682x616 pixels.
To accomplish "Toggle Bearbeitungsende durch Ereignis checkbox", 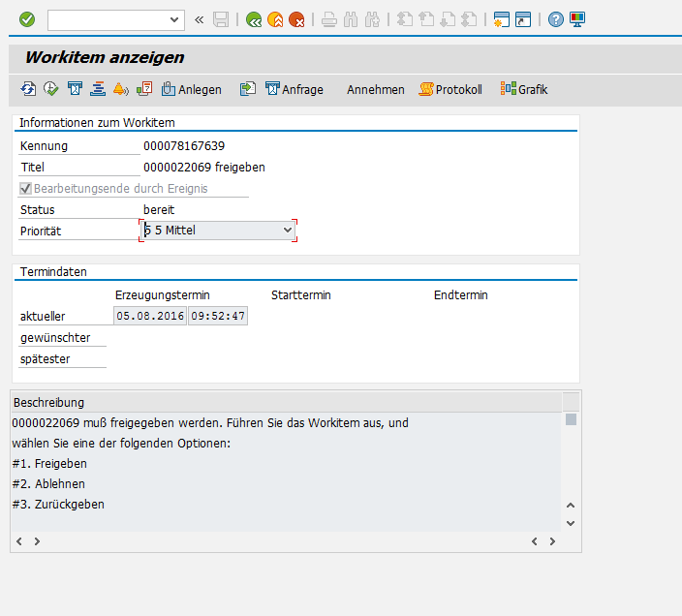I will pos(26,189).
